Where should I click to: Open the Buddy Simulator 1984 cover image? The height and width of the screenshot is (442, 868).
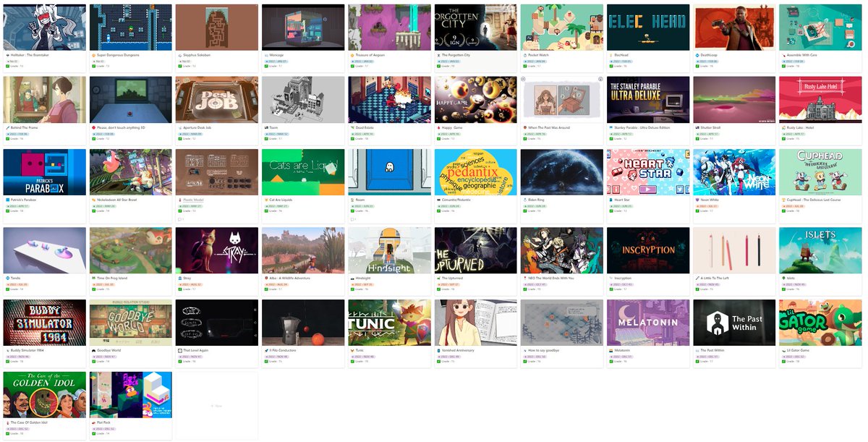click(x=43, y=323)
